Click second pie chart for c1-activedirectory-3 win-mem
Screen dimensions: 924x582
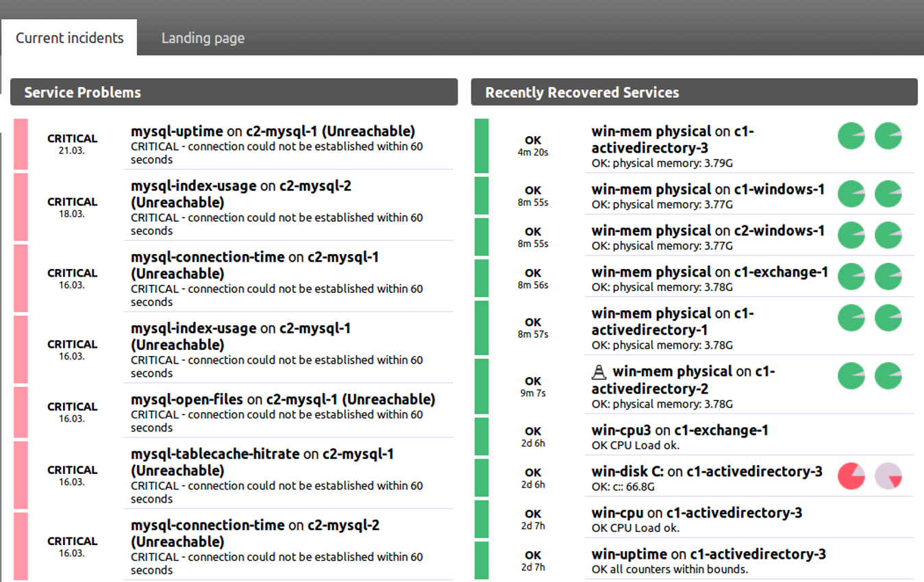coord(888,136)
